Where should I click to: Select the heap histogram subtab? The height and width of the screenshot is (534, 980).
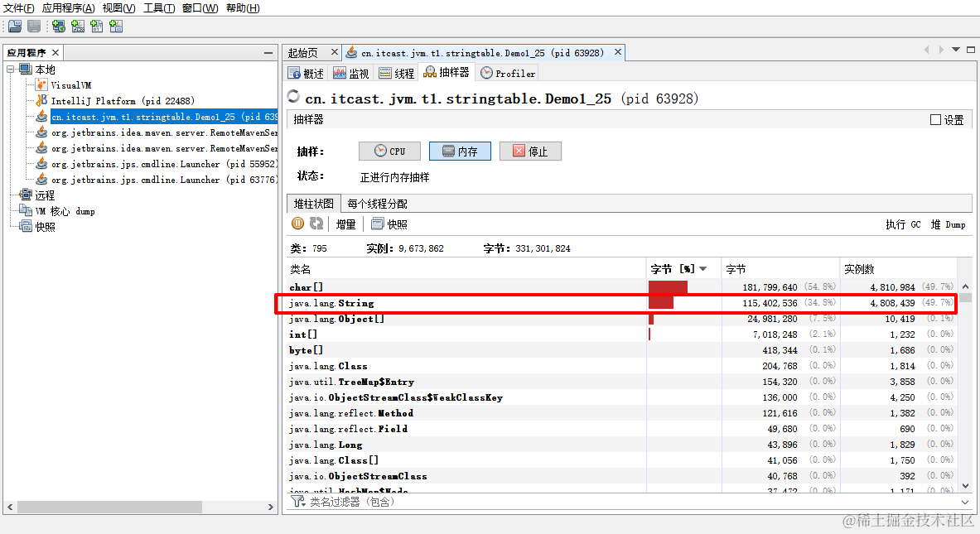click(x=314, y=204)
